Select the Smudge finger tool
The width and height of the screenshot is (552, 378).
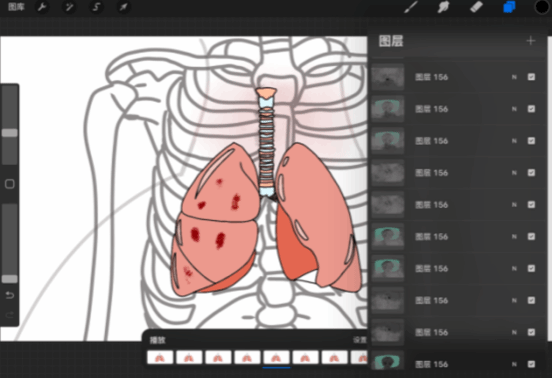click(x=444, y=7)
